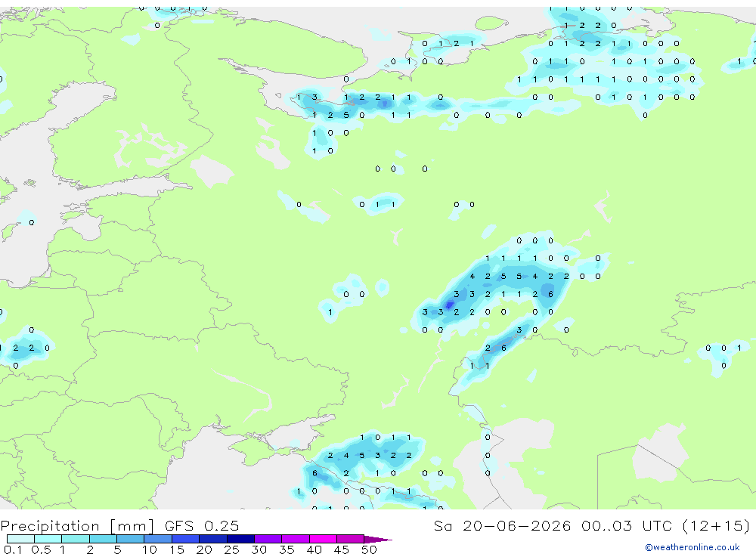Click the above-50 arrow tip of legend
This screenshot has width=756, height=554.
(378, 540)
